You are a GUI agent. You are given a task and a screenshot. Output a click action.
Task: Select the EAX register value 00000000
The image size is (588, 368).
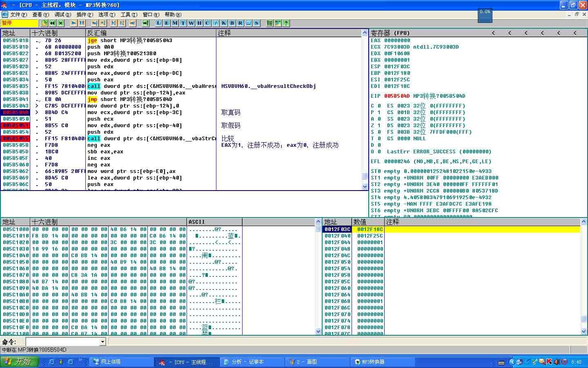(397, 40)
